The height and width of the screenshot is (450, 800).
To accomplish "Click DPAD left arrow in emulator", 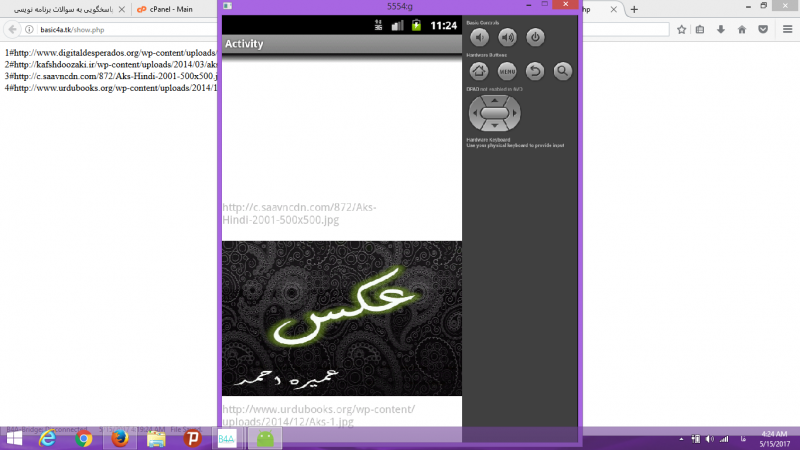I will [x=474, y=113].
